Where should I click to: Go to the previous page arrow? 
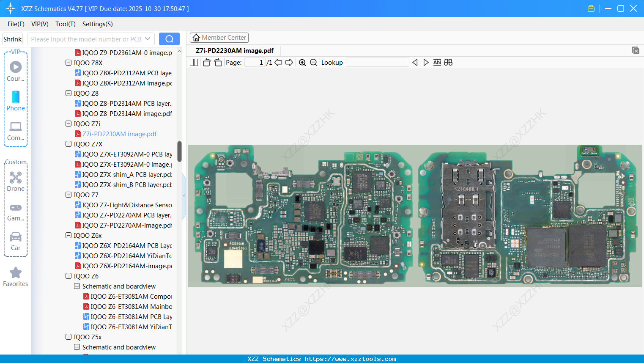(278, 63)
